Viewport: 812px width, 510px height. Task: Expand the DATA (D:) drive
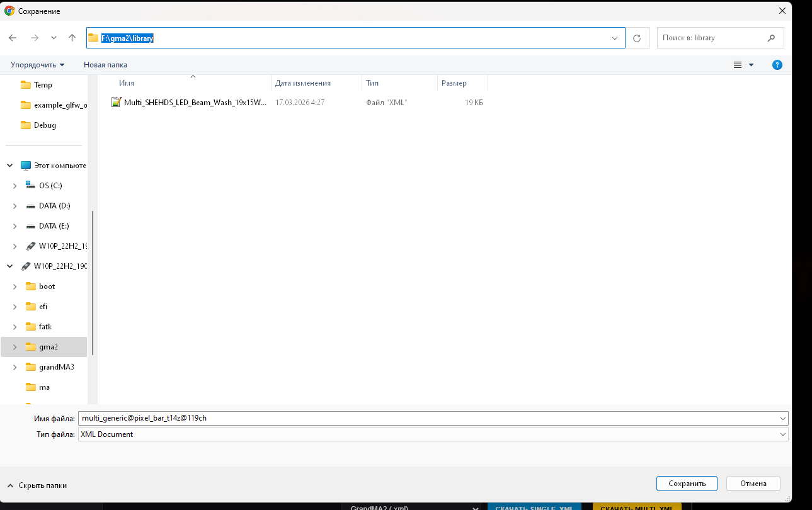(15, 206)
